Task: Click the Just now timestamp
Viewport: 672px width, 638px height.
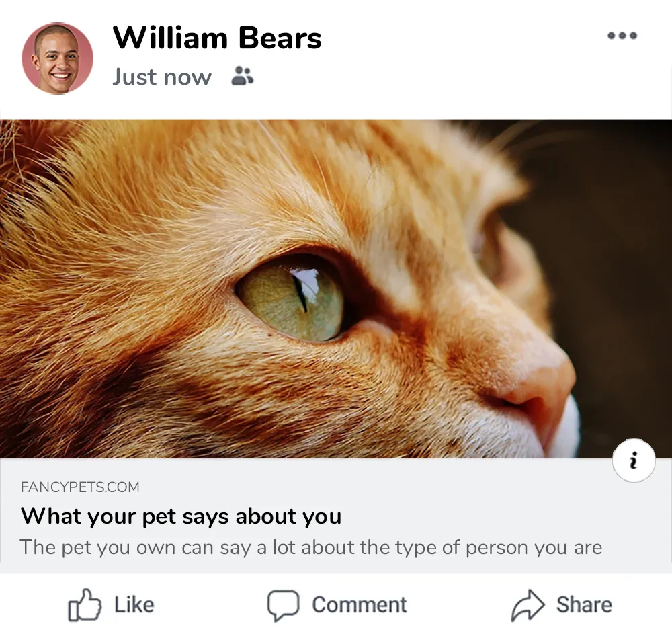Action: pyautogui.click(x=161, y=77)
